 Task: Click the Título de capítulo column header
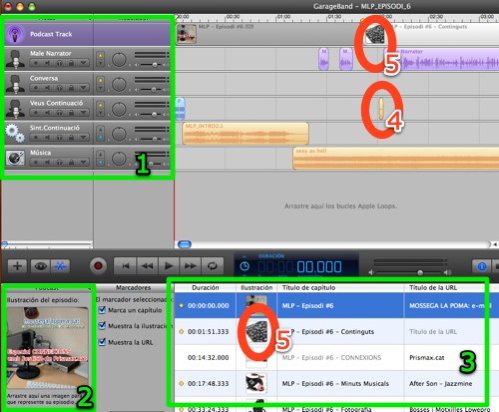[x=340, y=288]
